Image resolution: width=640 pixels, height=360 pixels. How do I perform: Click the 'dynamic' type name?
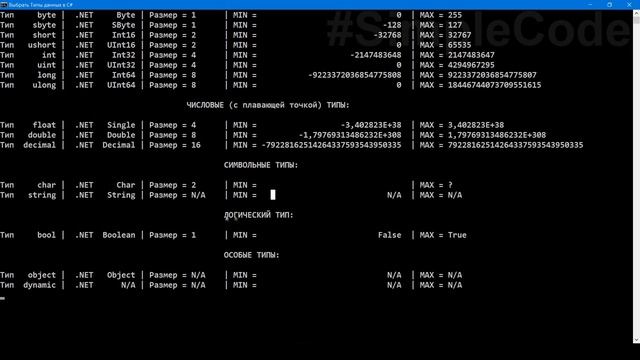point(39,285)
